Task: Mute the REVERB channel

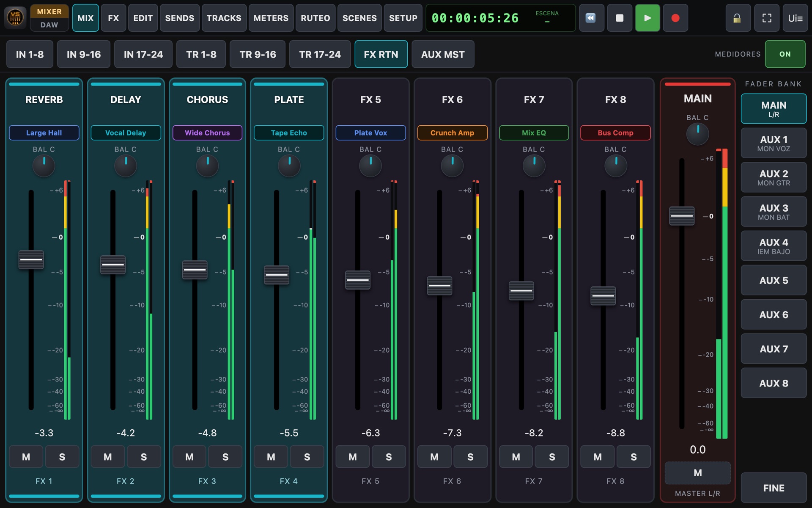Action: coord(26,457)
